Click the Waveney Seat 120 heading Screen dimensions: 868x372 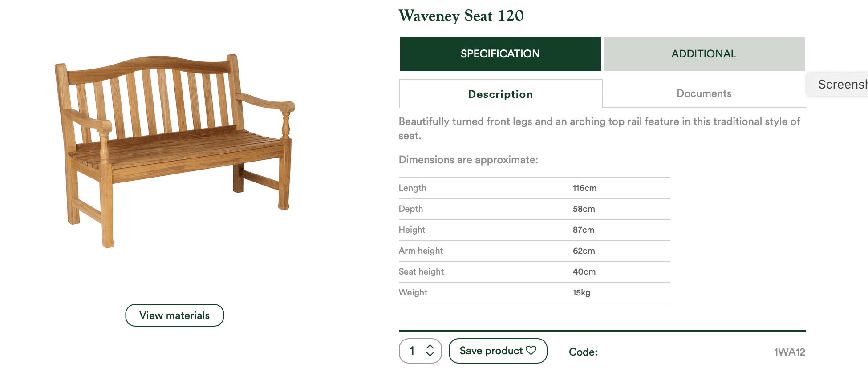461,16
